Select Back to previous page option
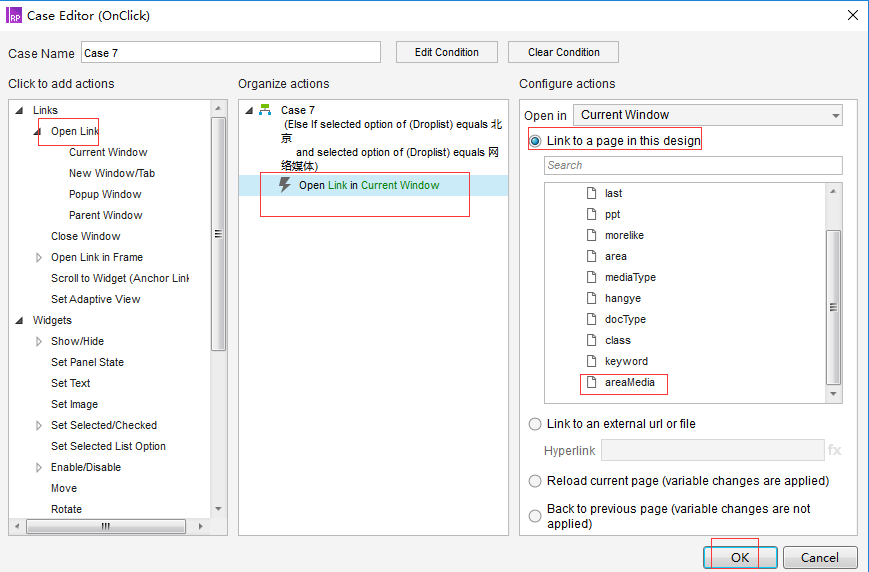 click(535, 516)
